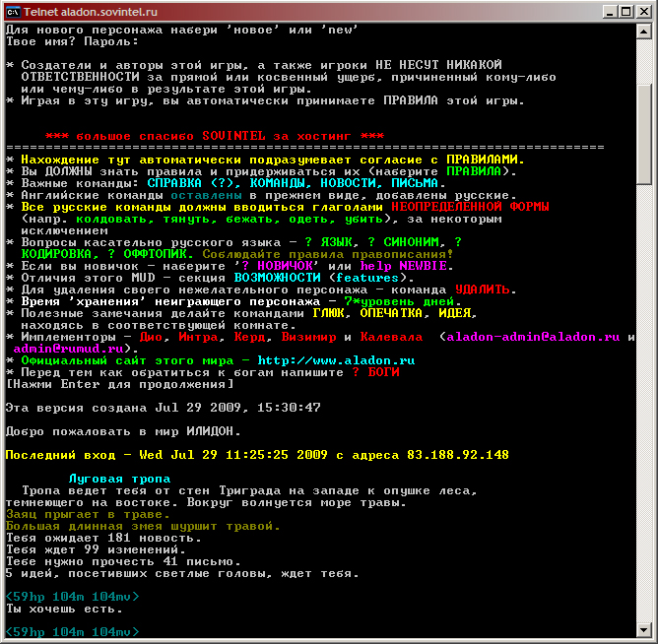This screenshot has height=644, width=658.
Task: Click the line 'Тебя ожидает 181 новость.'
Action: 103,537
